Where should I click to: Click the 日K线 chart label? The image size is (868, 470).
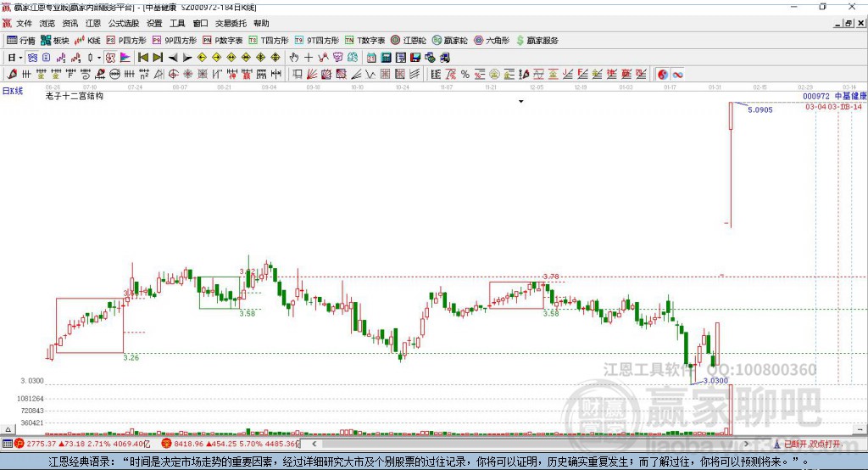tap(13, 91)
